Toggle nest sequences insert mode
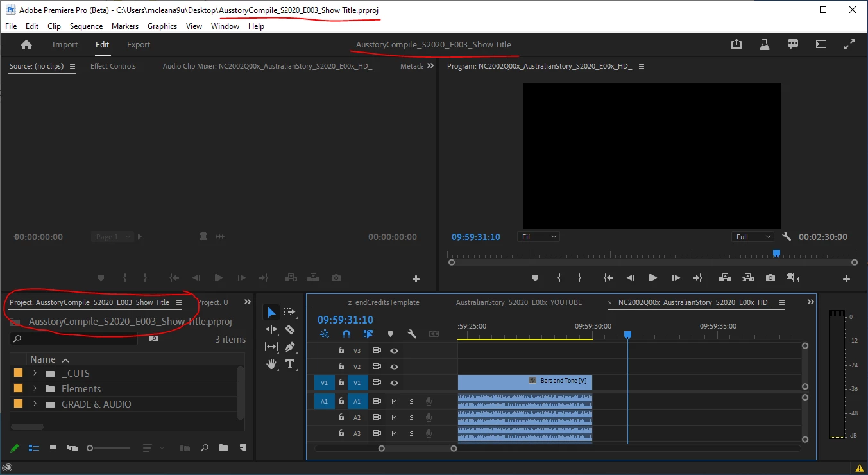The height and width of the screenshot is (475, 868). [x=325, y=334]
